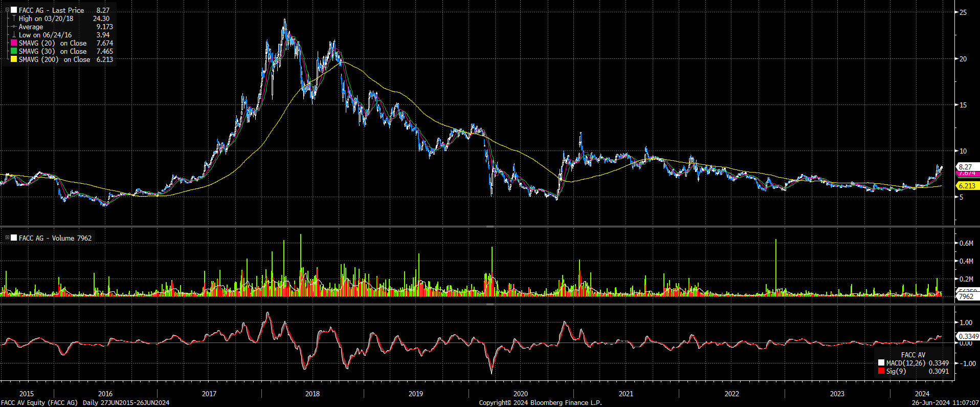Click 'SMAVG (200) on Close' legend text
The image size is (980, 407).
coord(54,59)
